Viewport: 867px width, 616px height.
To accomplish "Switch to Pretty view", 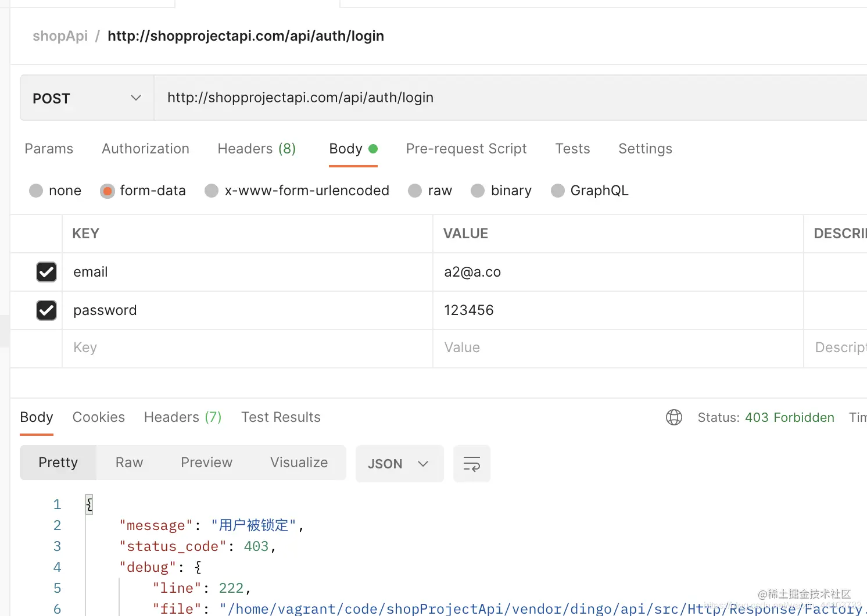I will pos(58,463).
